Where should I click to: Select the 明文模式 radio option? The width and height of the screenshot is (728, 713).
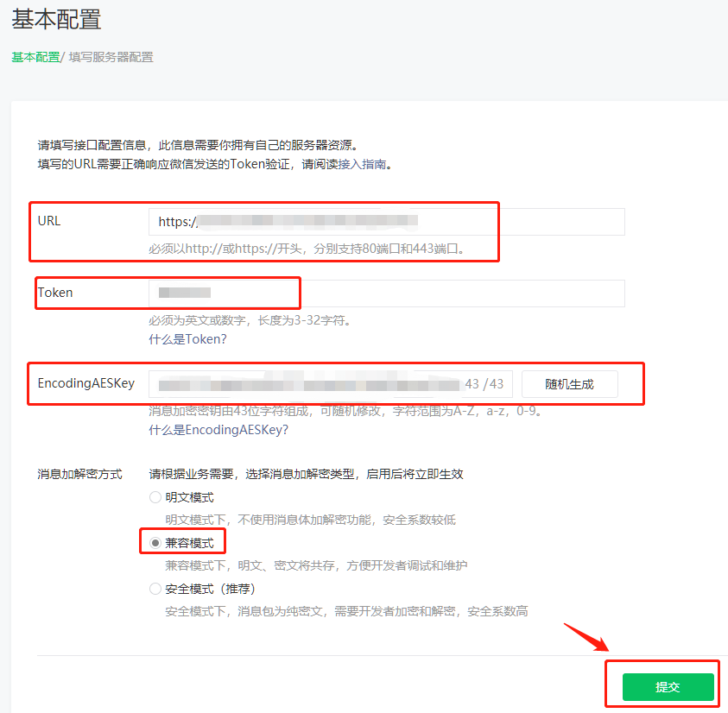[x=155, y=497]
